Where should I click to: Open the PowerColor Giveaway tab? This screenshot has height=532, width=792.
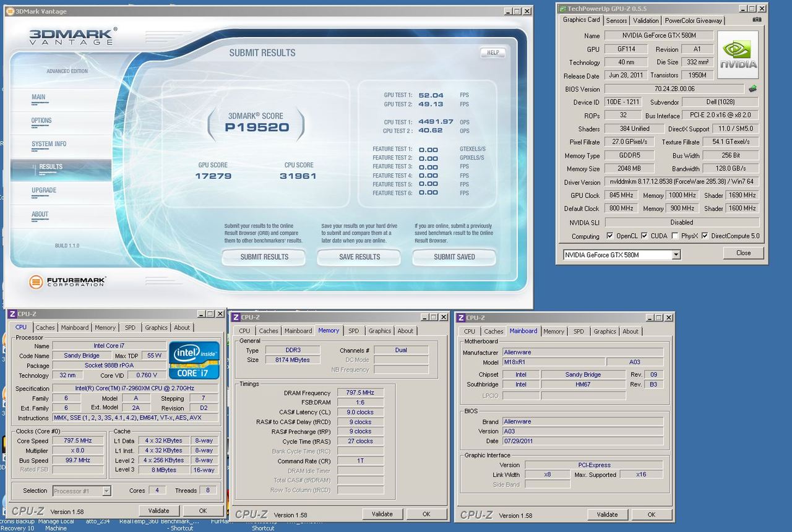pos(693,20)
